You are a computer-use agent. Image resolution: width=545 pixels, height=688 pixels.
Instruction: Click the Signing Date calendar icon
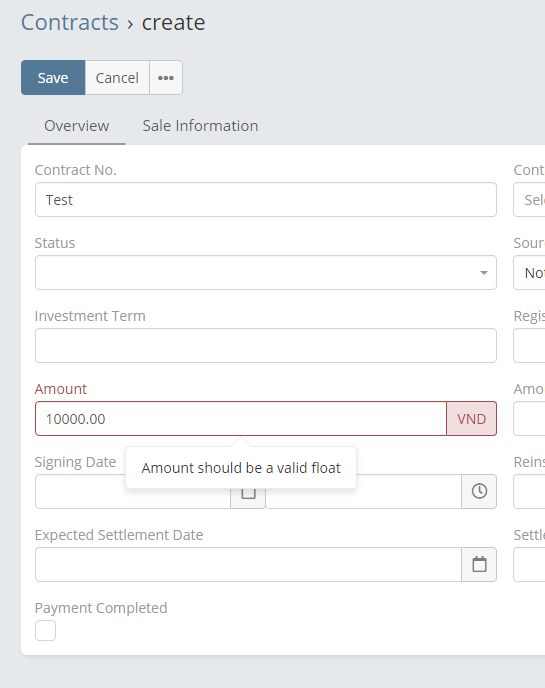[248, 498]
